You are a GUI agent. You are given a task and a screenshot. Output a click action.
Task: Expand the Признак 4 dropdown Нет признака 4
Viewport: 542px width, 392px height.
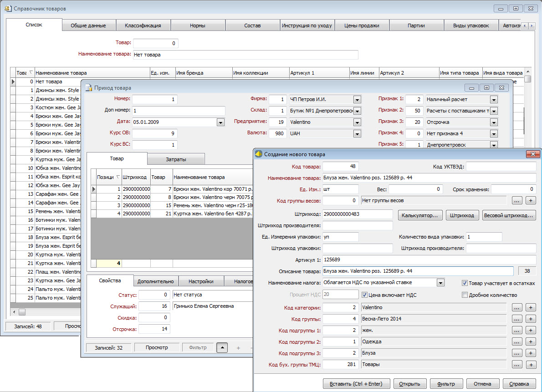[494, 134]
